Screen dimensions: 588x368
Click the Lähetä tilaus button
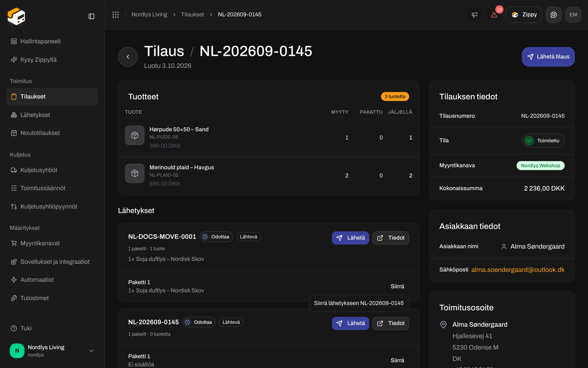tap(548, 57)
